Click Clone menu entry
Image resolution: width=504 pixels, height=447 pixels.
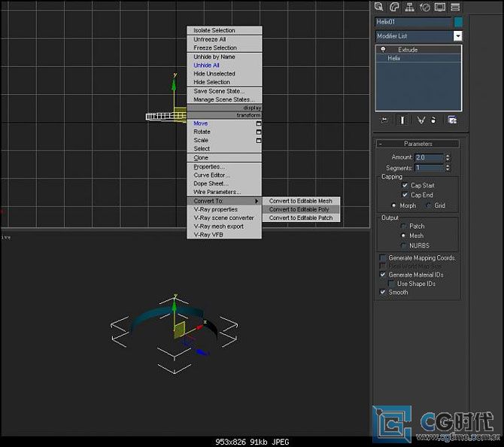click(224, 157)
